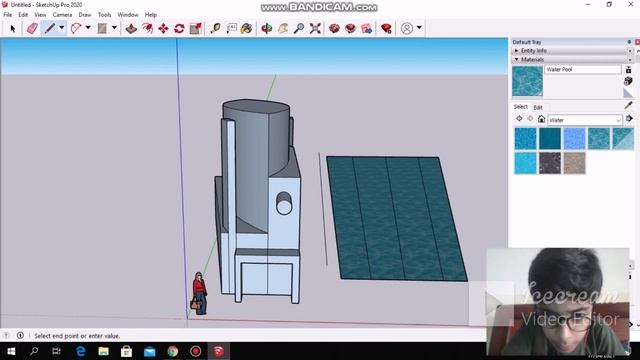Select the Zoom magnifier tool
The image size is (640, 360).
299,28
